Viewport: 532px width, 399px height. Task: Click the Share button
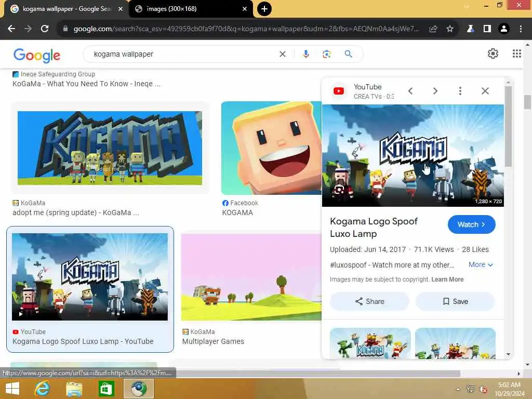click(x=369, y=301)
